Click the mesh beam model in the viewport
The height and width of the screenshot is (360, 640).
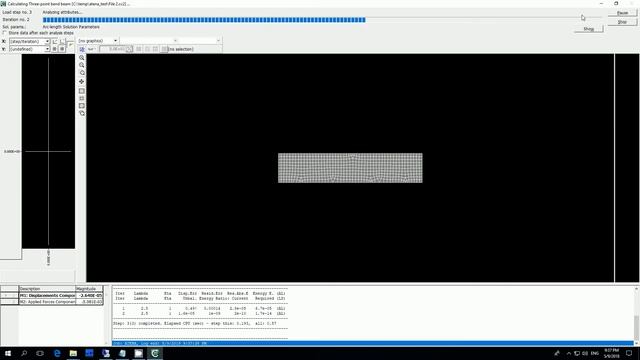click(350, 168)
